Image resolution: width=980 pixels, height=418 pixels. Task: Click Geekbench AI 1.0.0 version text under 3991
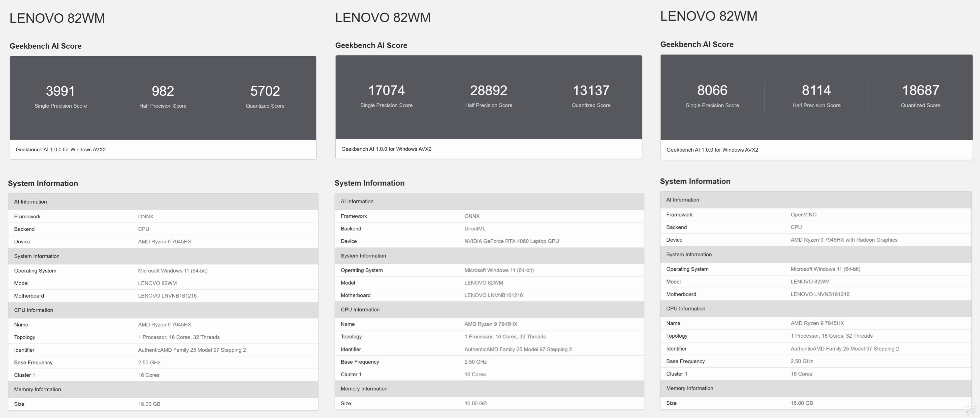(x=61, y=150)
